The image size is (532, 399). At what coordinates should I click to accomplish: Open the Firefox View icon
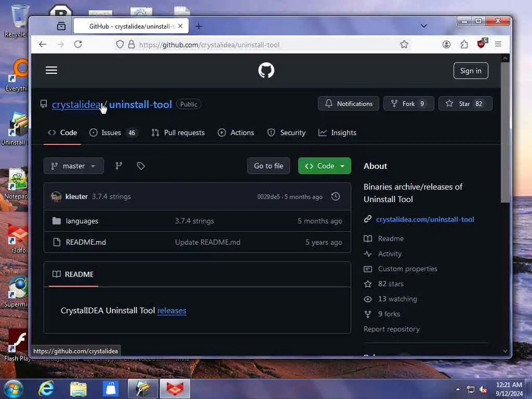click(x=61, y=26)
